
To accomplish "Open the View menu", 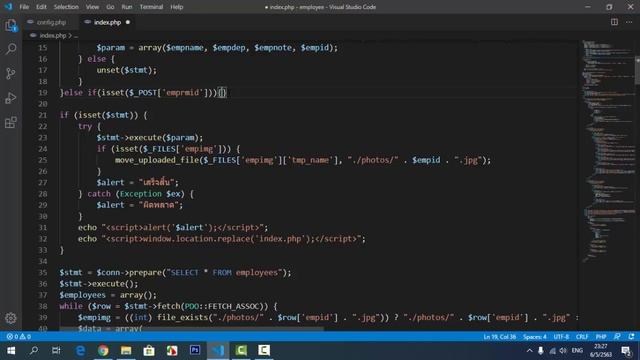I will coord(92,7).
